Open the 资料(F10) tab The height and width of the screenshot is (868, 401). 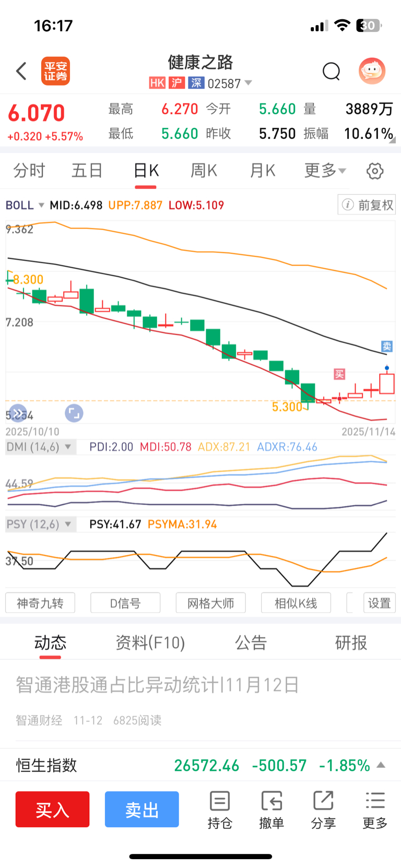(x=150, y=643)
